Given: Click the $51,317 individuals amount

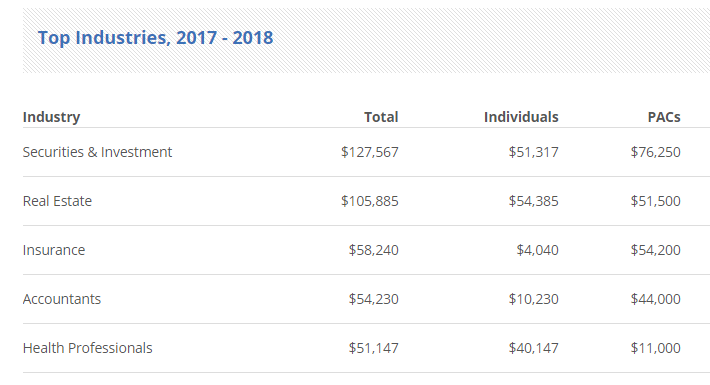Looking at the screenshot, I should [533, 152].
